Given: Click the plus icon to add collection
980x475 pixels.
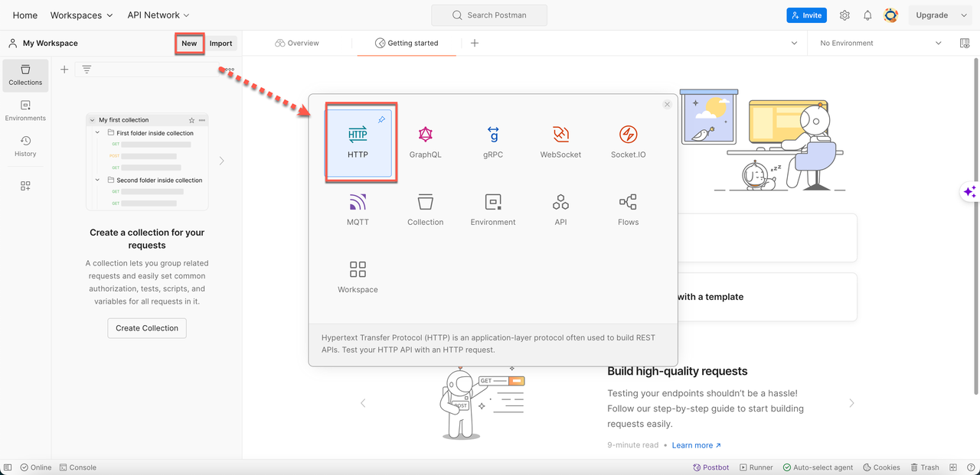Looking at the screenshot, I should (x=64, y=70).
